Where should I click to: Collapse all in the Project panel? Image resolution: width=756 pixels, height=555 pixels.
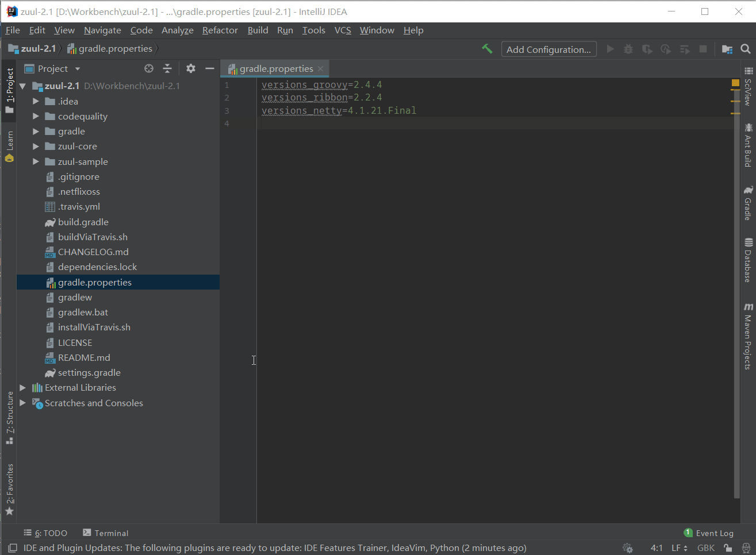tap(167, 68)
